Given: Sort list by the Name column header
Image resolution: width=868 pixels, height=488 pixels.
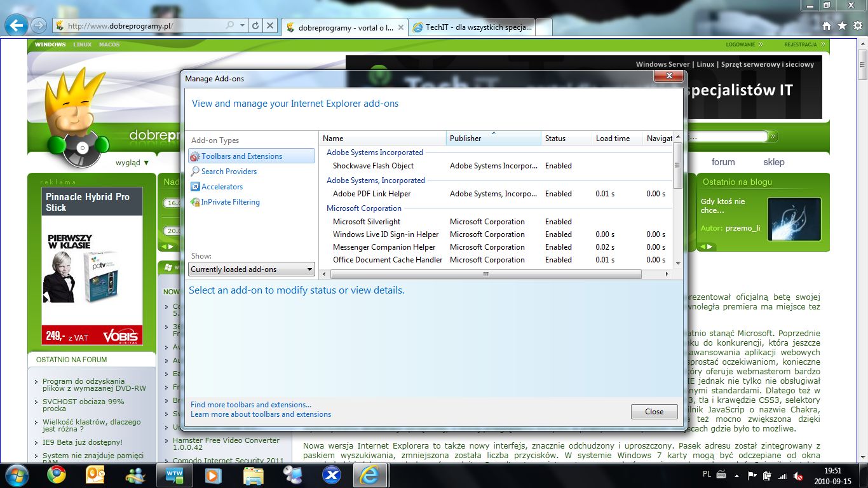Looking at the screenshot, I should [x=383, y=138].
